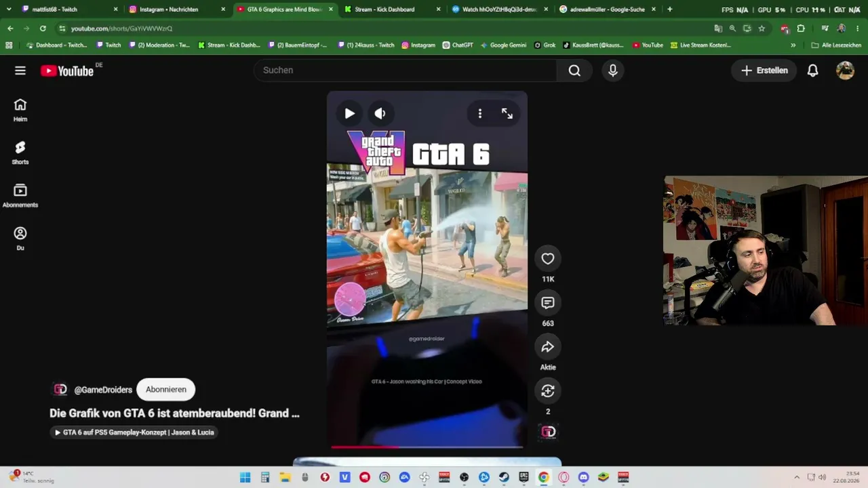Screen dimensions: 868x488
Task: Open OBS Studio from the taskbar
Action: 464,477
